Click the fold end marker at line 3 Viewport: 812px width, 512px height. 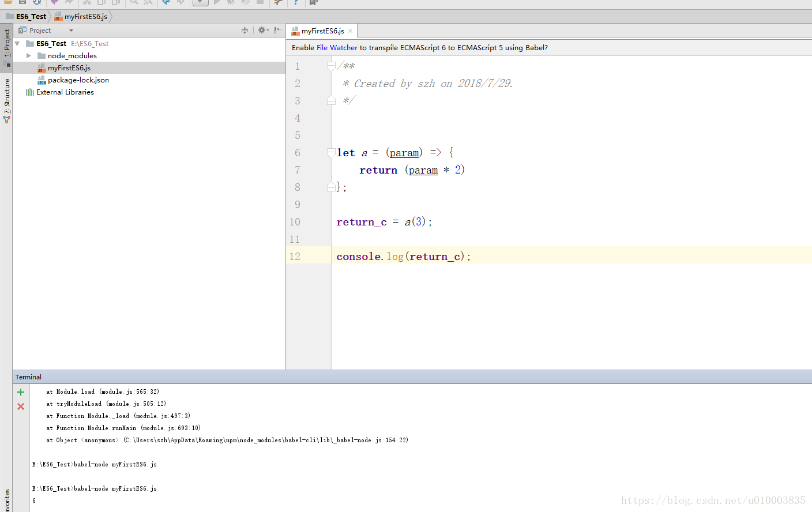pyautogui.click(x=331, y=101)
